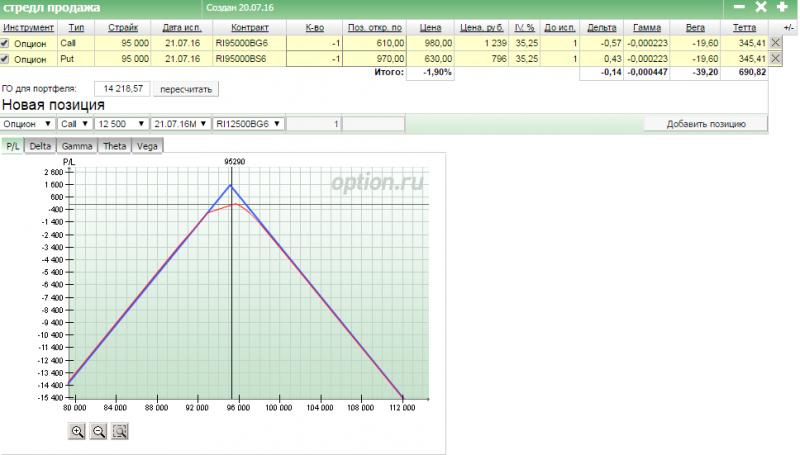The width and height of the screenshot is (800, 455).
Task: Sort by the Цена, руб. column header
Action: click(x=482, y=28)
